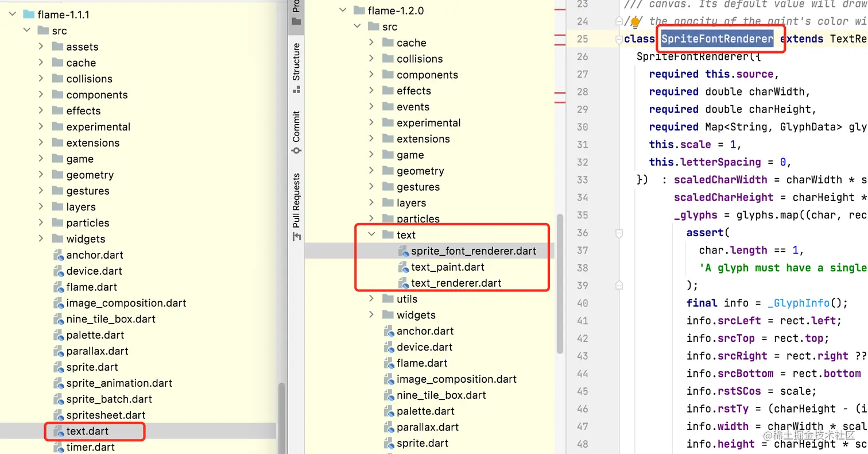
Task: Click the middle tree vertical scrollbar
Action: pyautogui.click(x=560, y=284)
